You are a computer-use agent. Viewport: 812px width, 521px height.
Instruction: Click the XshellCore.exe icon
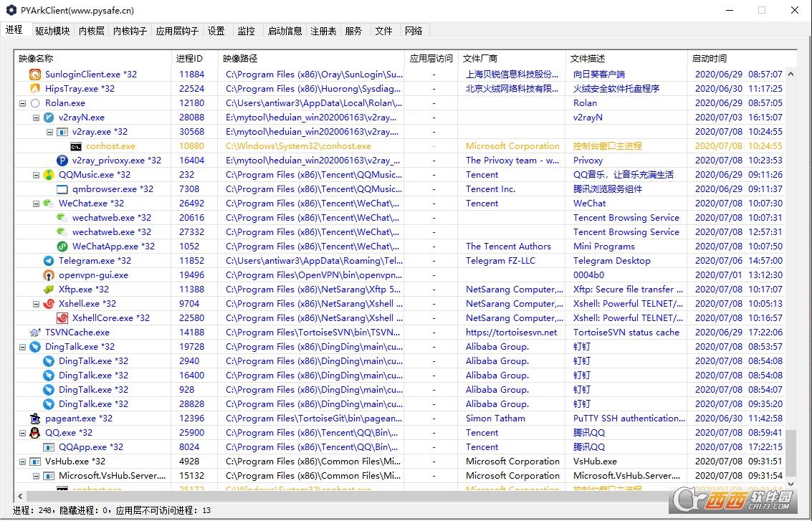point(62,318)
